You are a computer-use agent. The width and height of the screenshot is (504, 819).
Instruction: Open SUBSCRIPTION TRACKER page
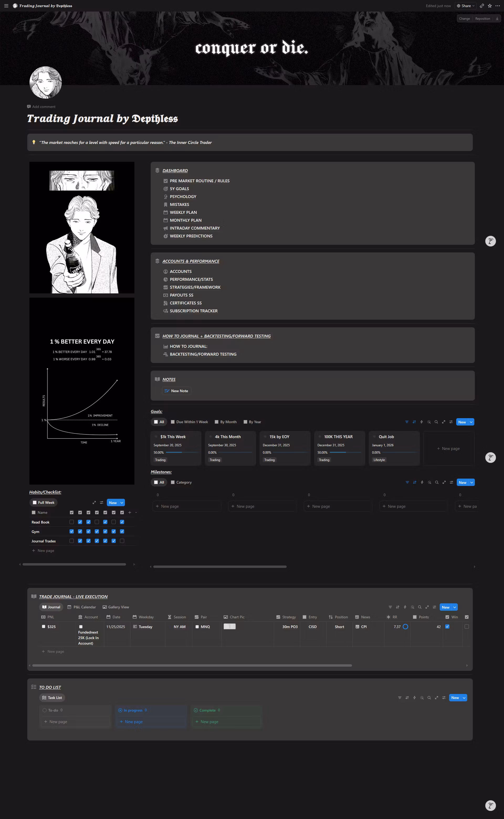click(x=193, y=311)
